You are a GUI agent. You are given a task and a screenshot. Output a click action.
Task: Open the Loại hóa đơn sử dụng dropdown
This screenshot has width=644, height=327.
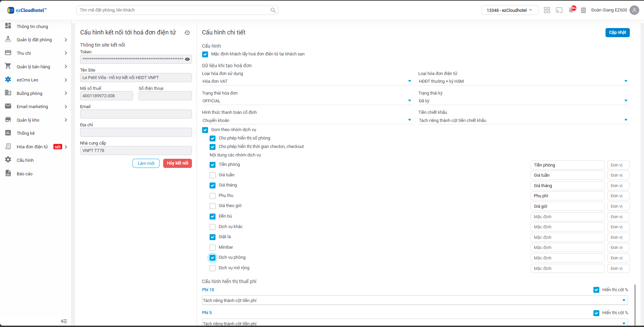pyautogui.click(x=307, y=81)
